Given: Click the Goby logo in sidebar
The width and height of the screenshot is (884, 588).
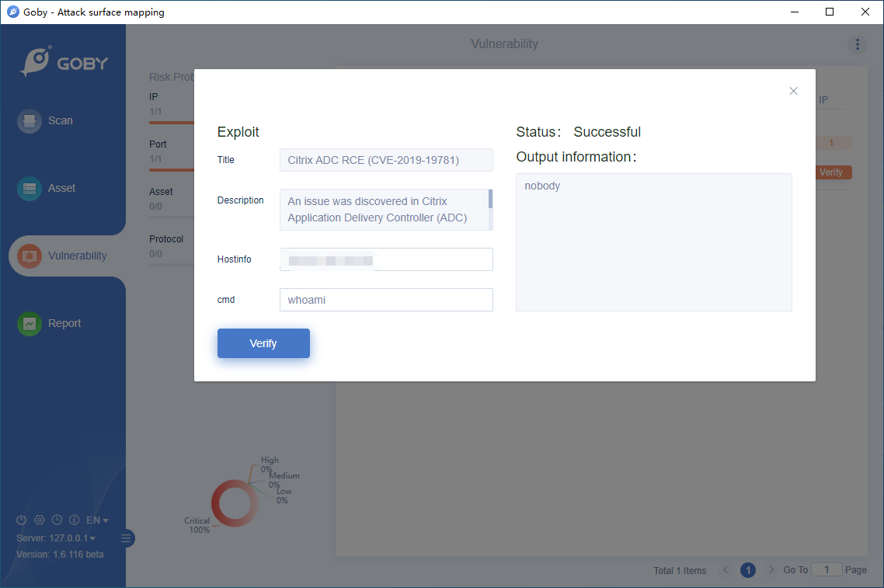Looking at the screenshot, I should pyautogui.click(x=64, y=61).
